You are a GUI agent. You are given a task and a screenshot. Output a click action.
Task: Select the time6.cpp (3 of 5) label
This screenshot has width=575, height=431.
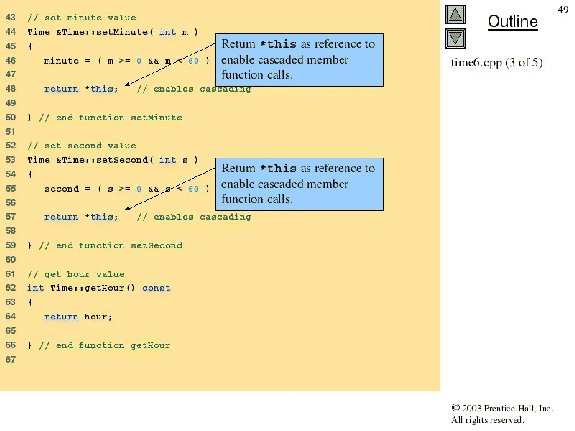coord(497,63)
